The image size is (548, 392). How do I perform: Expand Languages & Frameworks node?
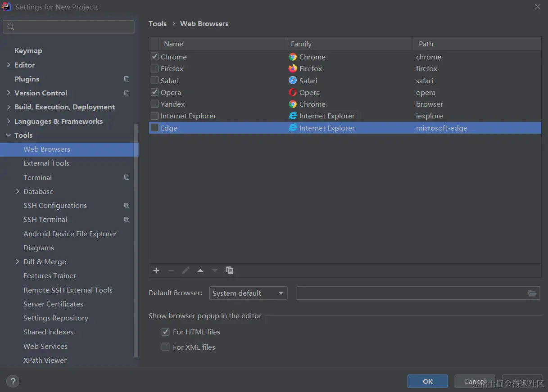[9, 121]
